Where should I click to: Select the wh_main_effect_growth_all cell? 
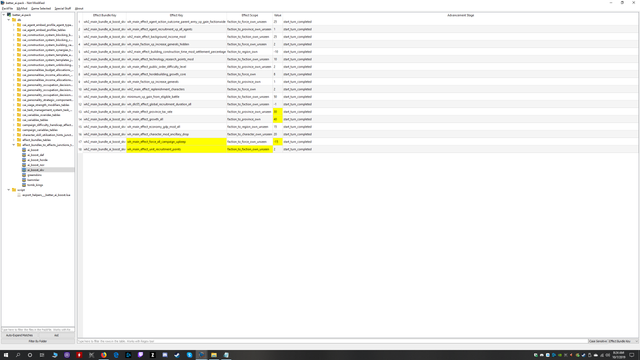(x=176, y=119)
